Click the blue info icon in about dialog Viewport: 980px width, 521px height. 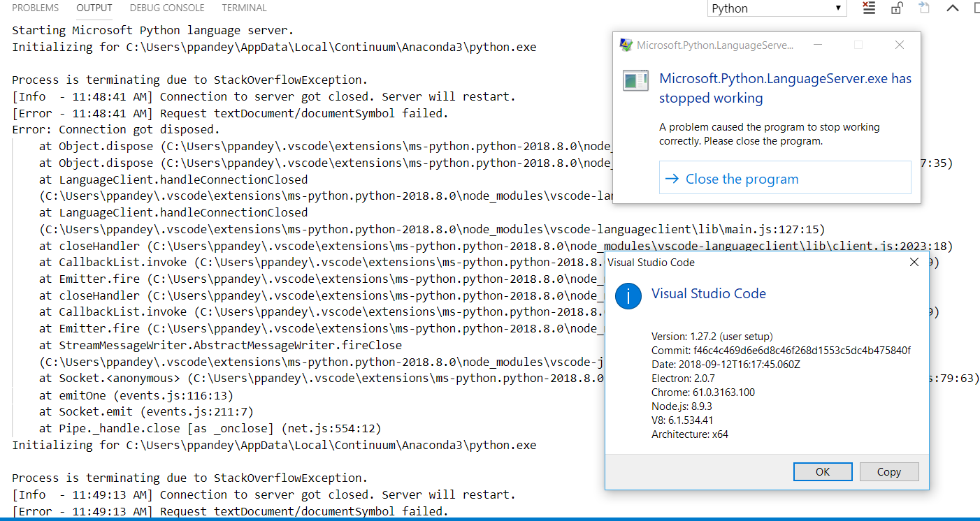628,296
